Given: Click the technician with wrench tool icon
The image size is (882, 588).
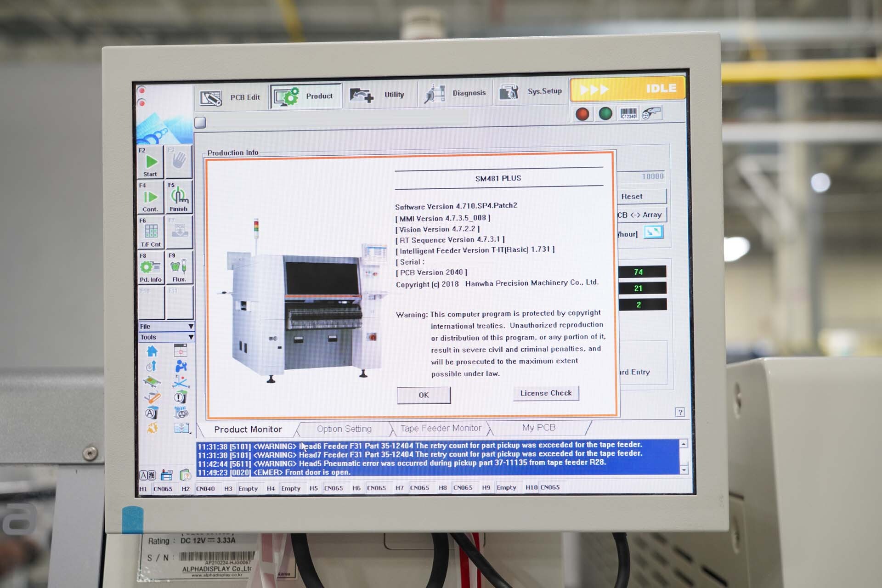Looking at the screenshot, I should pos(181,366).
